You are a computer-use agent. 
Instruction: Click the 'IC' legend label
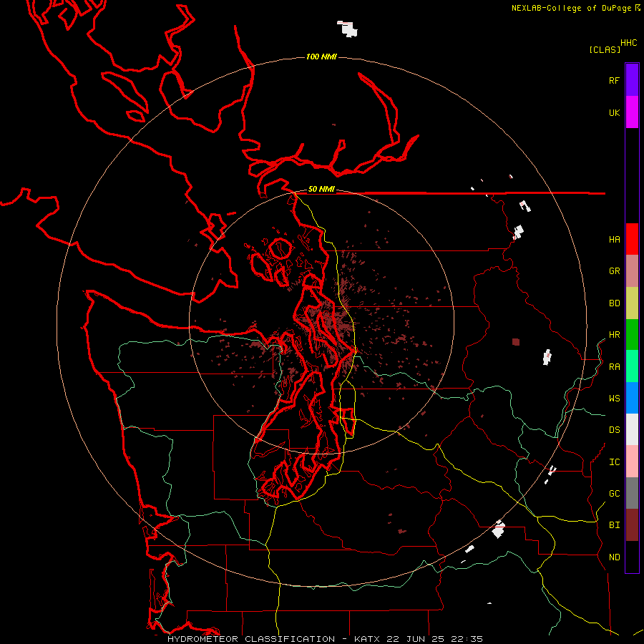pos(614,462)
